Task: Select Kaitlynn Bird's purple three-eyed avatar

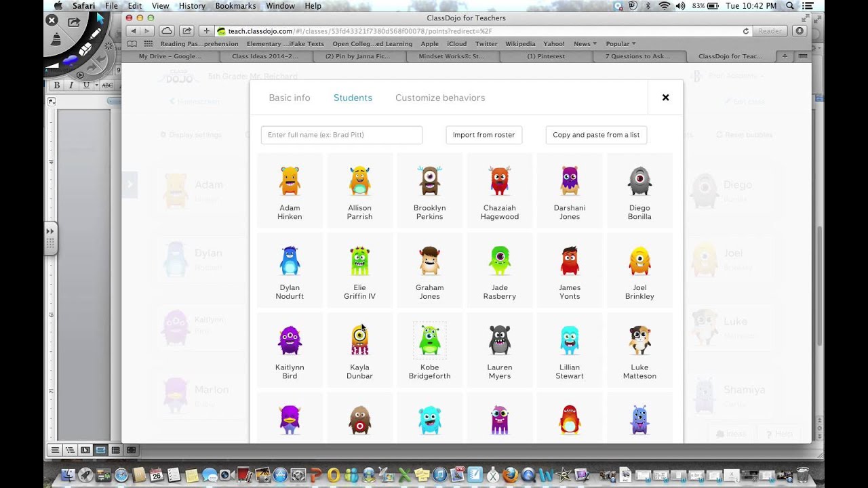Action: 290,340
